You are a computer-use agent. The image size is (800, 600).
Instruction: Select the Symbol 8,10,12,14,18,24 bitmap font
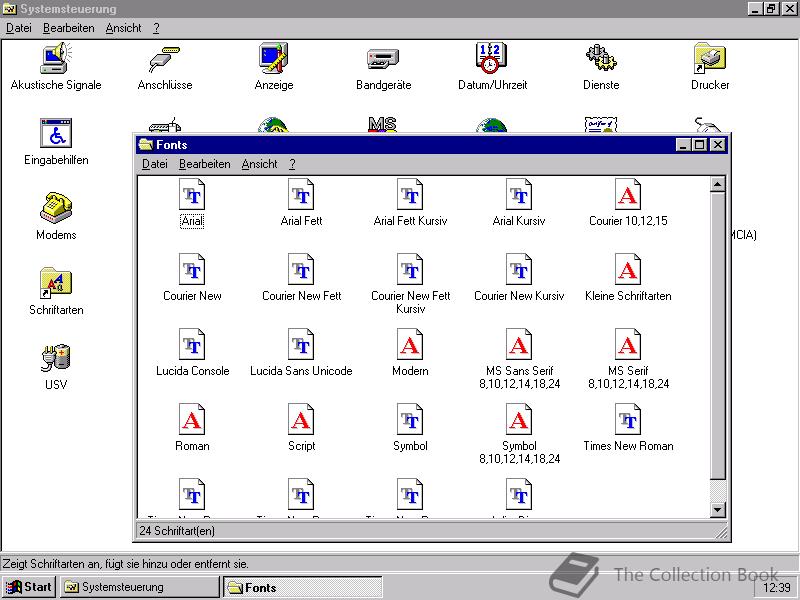click(519, 419)
